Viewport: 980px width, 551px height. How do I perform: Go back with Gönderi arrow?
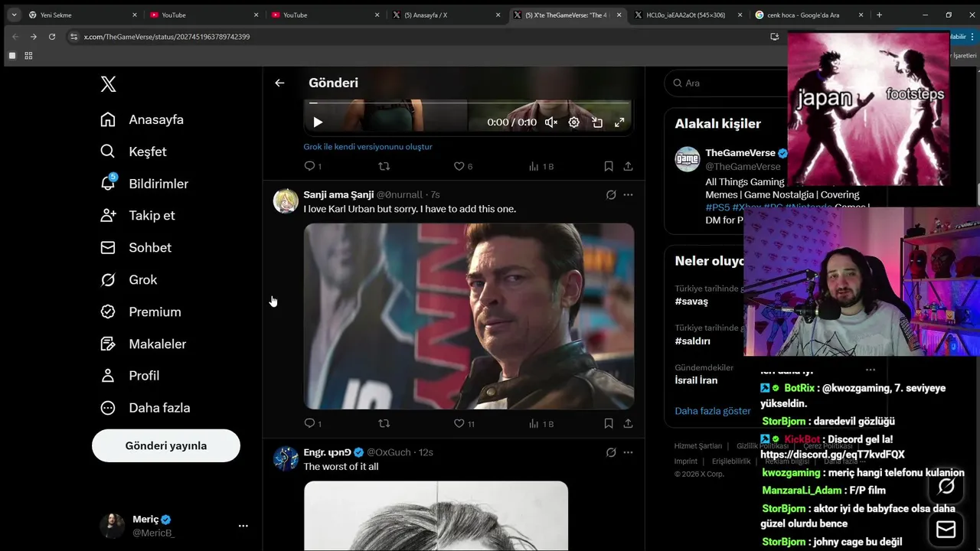coord(279,83)
